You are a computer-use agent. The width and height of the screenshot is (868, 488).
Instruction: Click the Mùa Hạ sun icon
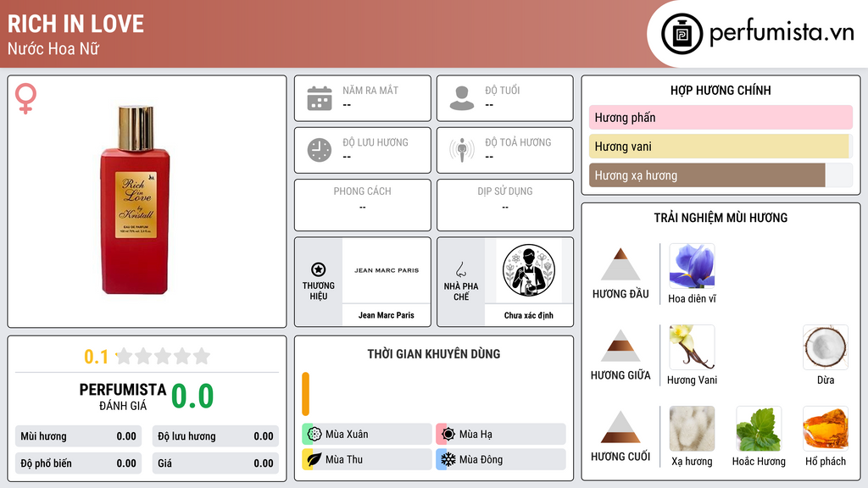pos(448,434)
